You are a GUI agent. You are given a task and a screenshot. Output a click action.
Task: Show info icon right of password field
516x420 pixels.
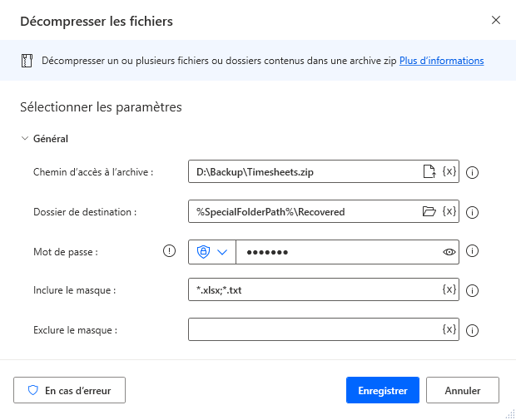click(472, 251)
